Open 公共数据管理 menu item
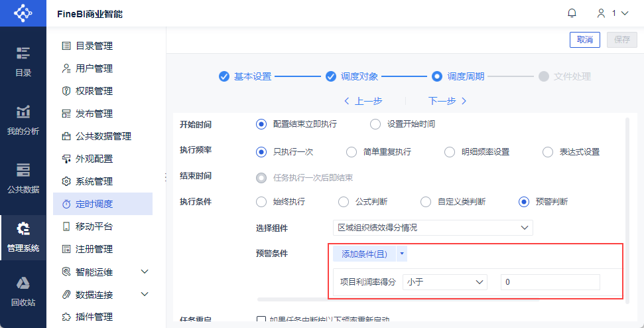 point(103,137)
